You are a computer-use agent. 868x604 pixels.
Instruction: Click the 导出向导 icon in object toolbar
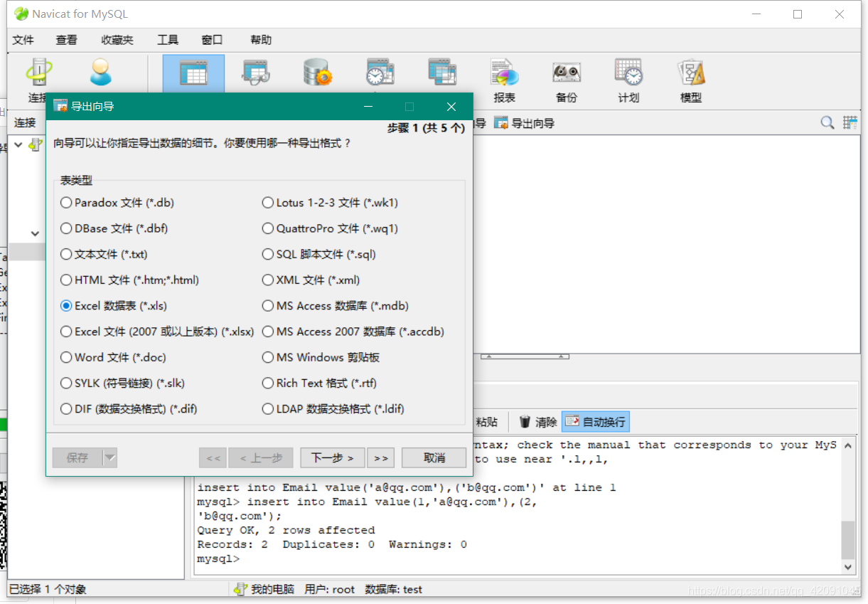pyautogui.click(x=501, y=123)
